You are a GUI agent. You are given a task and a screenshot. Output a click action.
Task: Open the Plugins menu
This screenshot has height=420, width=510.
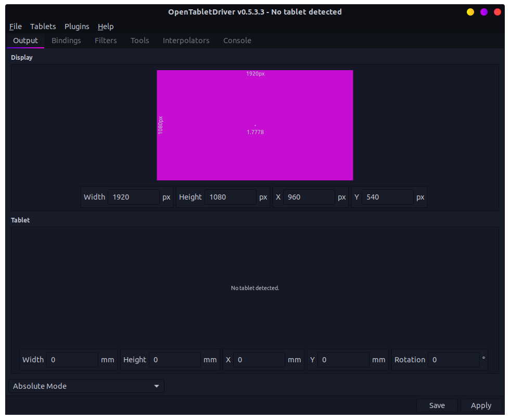coord(76,27)
